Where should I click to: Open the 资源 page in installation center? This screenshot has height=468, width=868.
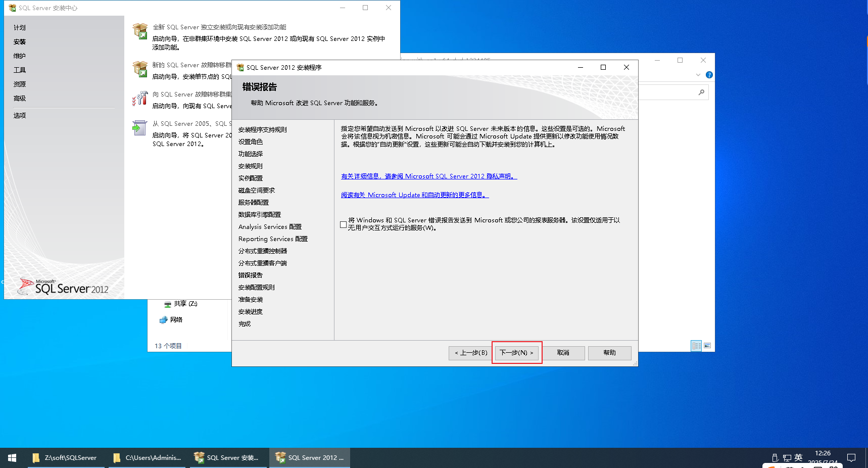pos(20,84)
